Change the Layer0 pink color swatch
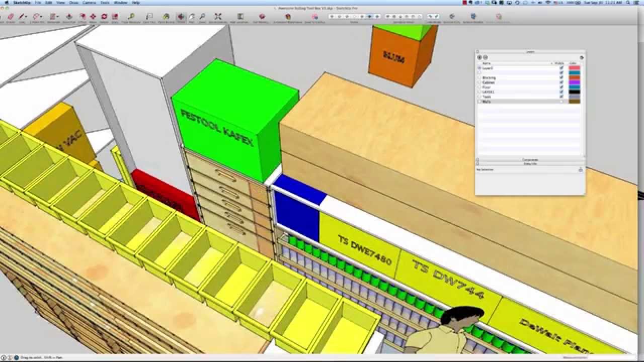 tap(574, 68)
